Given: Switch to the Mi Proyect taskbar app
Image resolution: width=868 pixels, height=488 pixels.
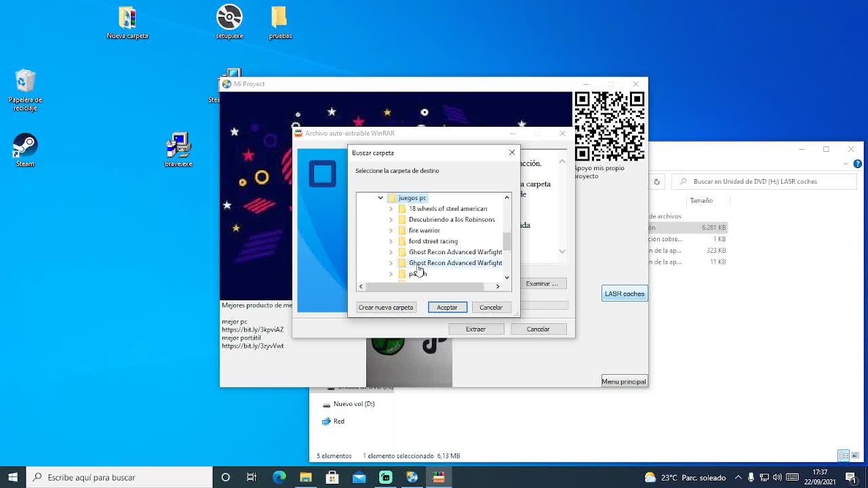Looking at the screenshot, I should coord(412,477).
